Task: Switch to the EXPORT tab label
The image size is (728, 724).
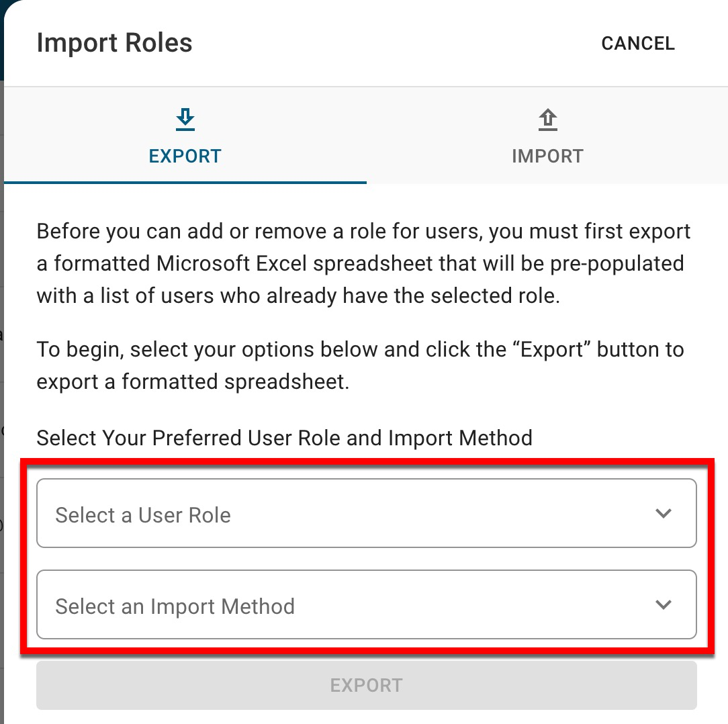Action: click(185, 156)
